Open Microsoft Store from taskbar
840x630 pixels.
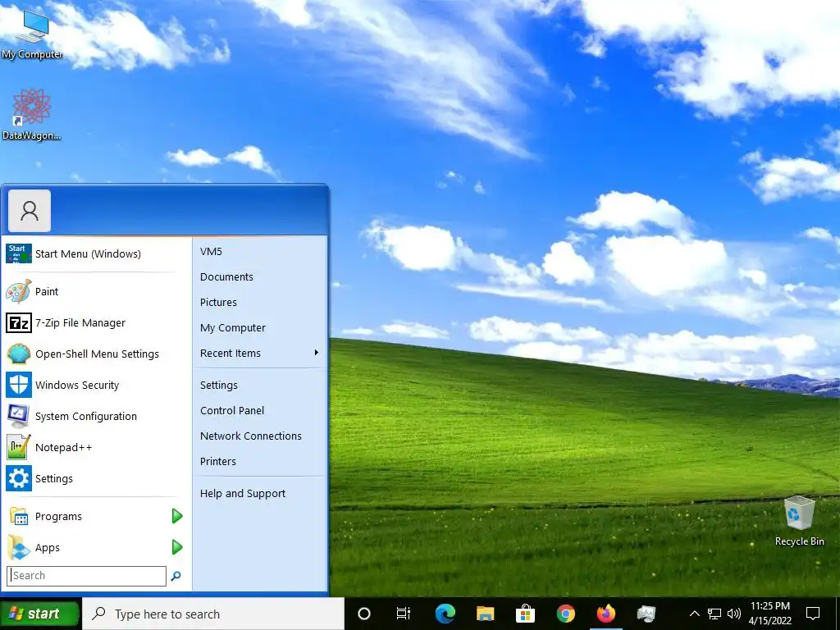[x=525, y=614]
